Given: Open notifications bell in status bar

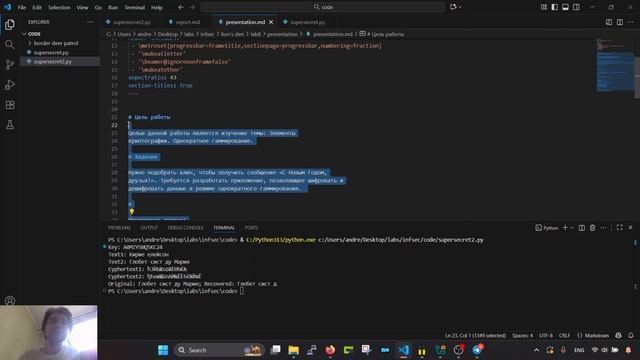Looking at the screenshot, I should click(x=631, y=336).
